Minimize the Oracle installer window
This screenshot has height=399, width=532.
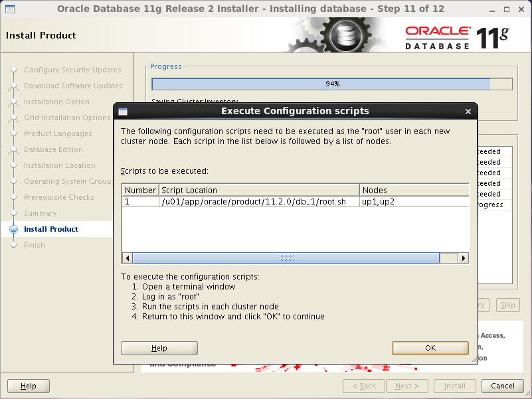click(x=492, y=10)
